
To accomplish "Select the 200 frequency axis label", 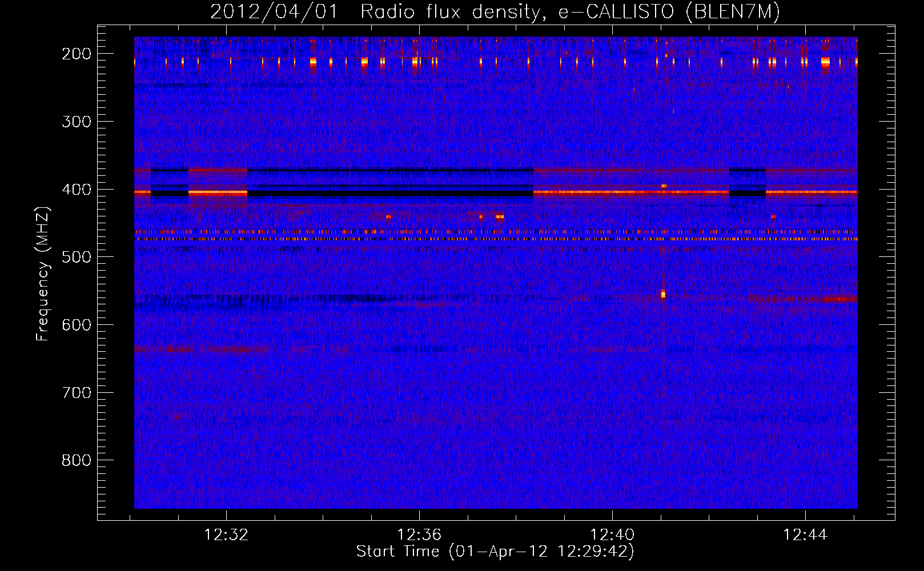I will [77, 54].
